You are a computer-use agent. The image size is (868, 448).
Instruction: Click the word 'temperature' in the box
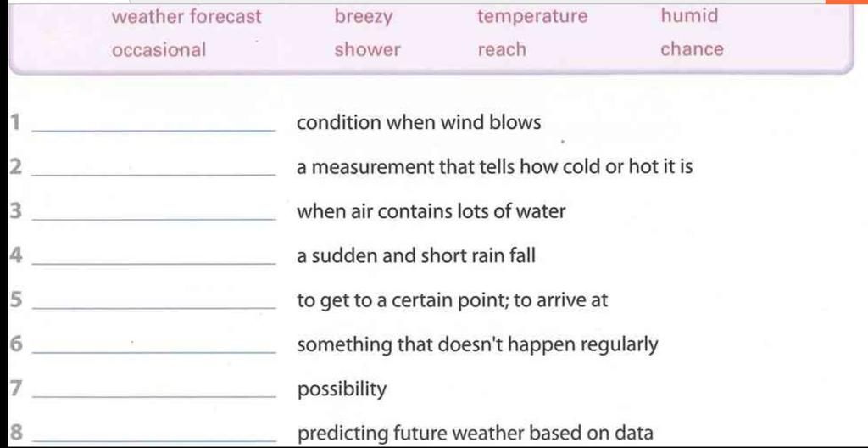coord(532,17)
